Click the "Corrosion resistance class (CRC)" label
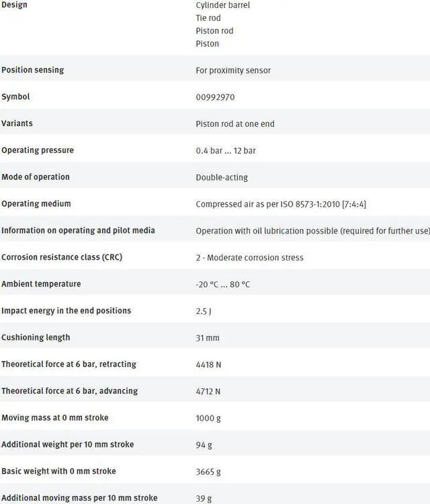This screenshot has height=504, width=430. coord(62,257)
